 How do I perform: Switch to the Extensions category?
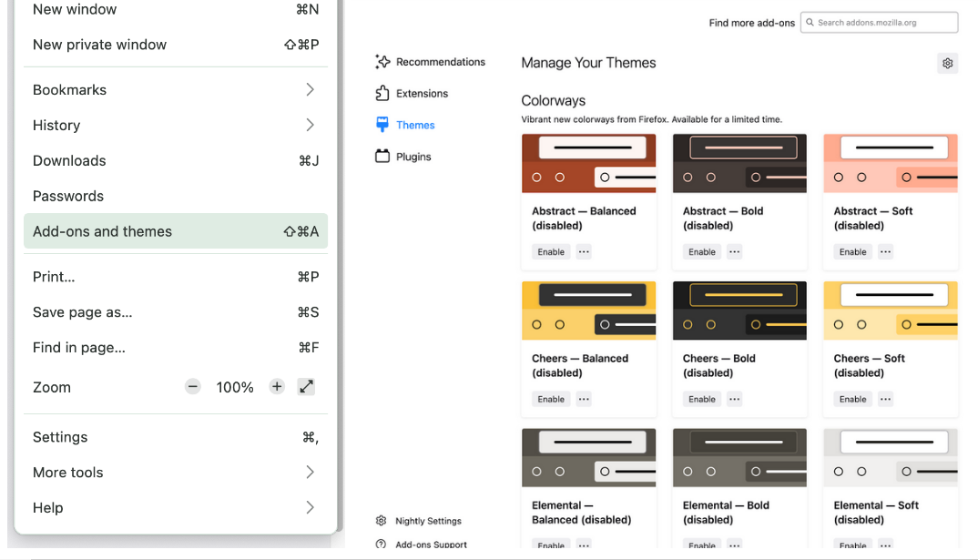412,94
